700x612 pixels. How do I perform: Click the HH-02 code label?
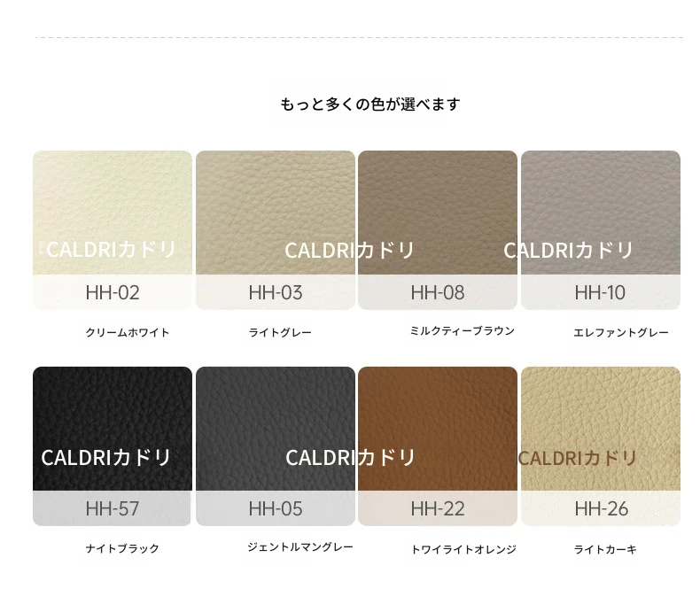click(x=113, y=292)
